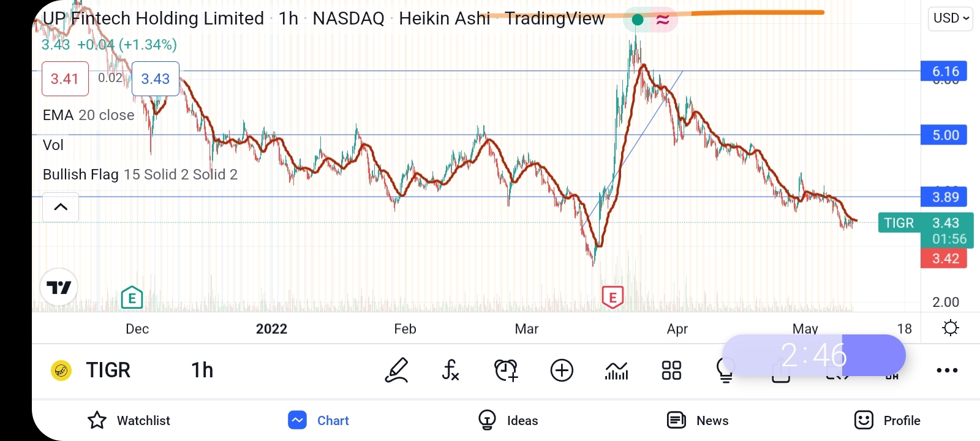Screen dimensions: 980x441
Task: Click the red earnings marker
Action: click(612, 297)
